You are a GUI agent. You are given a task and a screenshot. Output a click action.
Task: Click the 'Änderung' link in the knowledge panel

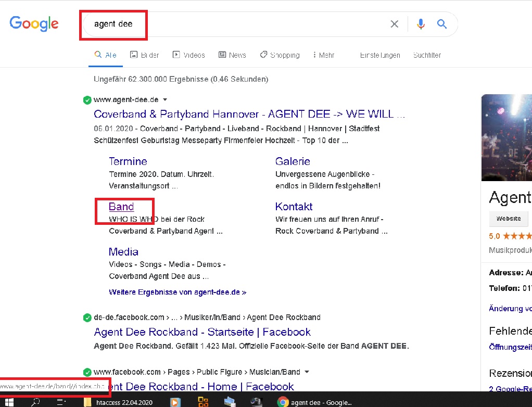[x=510, y=308]
